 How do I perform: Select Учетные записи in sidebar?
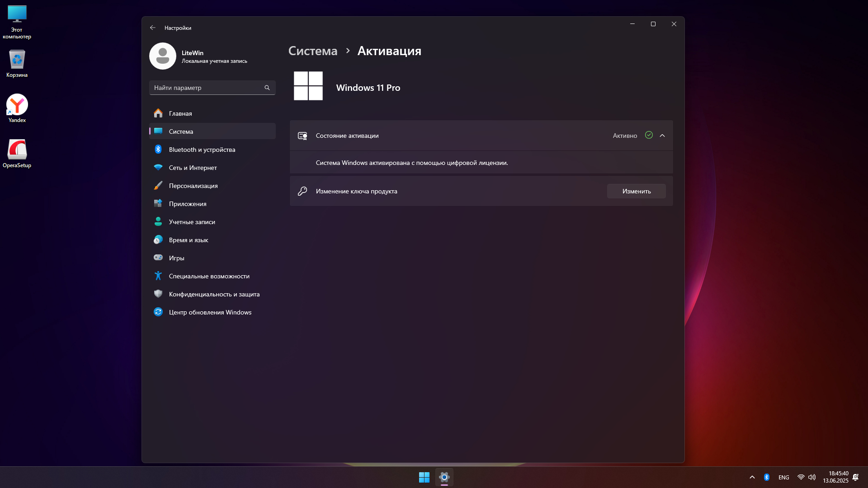[192, 222]
